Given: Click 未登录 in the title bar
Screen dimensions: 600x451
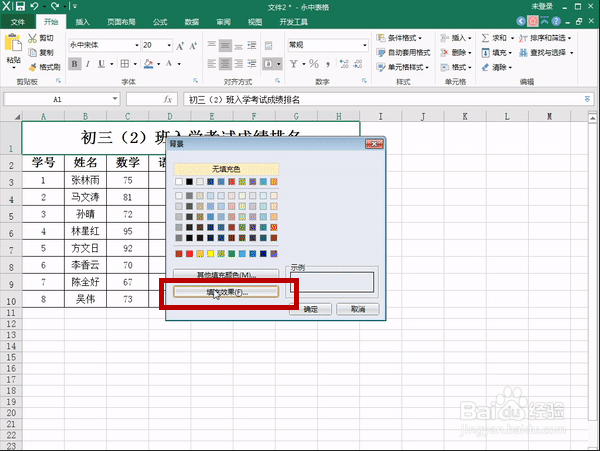Looking at the screenshot, I should click(542, 6).
